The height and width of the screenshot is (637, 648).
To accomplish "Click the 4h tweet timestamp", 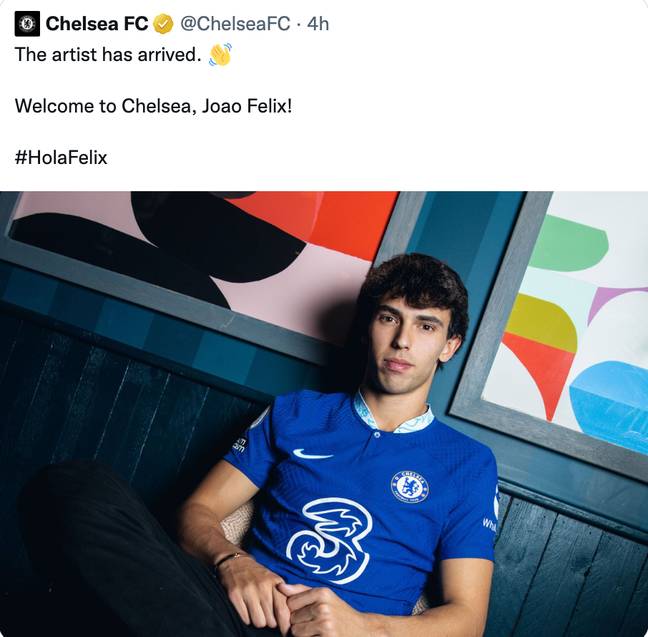I will tap(318, 23).
